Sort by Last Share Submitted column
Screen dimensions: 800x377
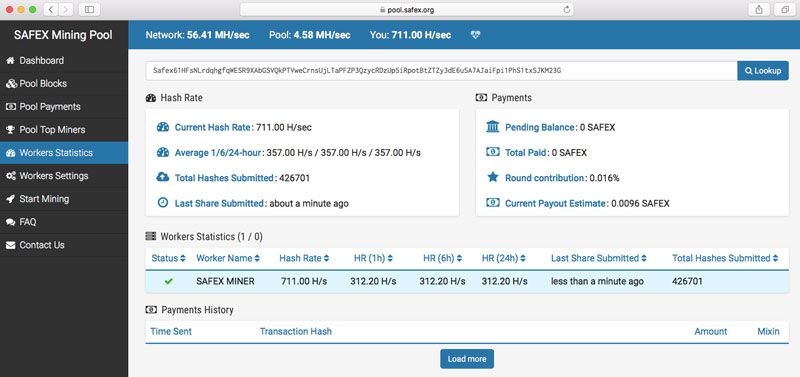click(x=599, y=259)
